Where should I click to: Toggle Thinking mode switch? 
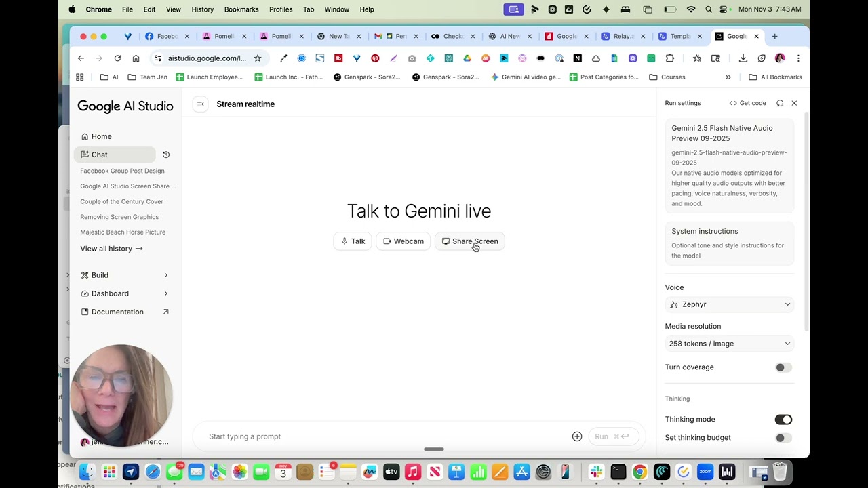(x=783, y=420)
